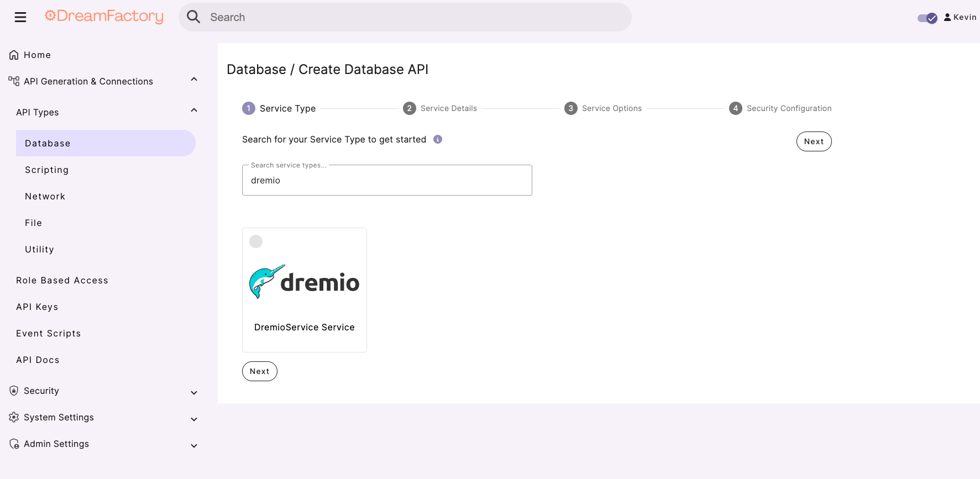
Task: Click the top-right Next button
Action: click(x=814, y=141)
